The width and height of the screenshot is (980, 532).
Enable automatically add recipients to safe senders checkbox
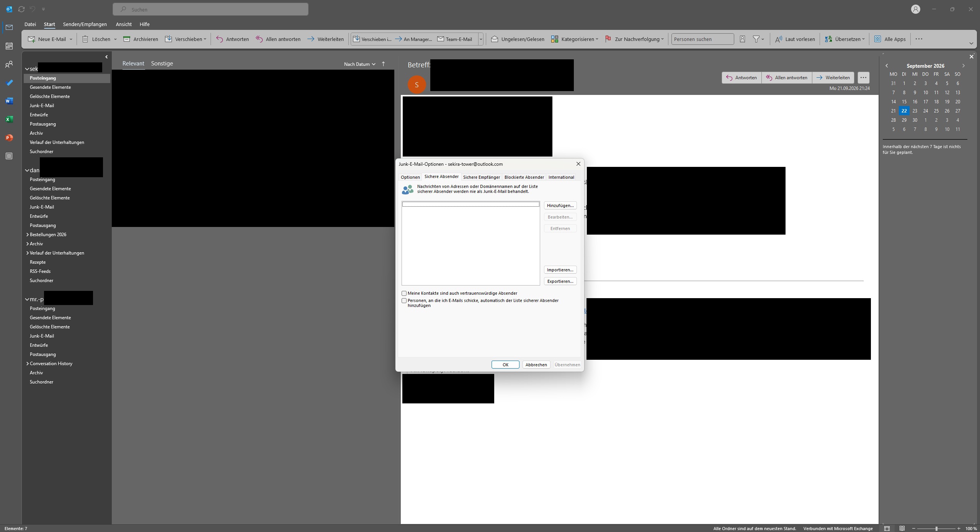[404, 301]
